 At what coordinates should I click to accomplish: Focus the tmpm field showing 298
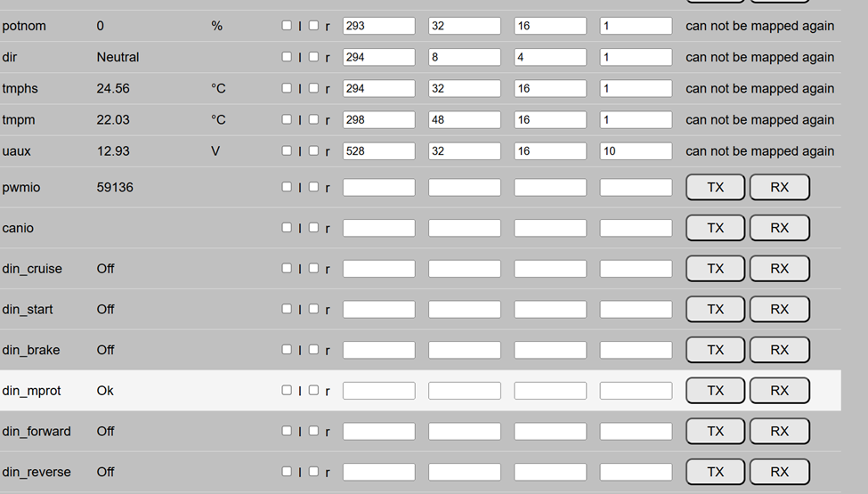[x=378, y=119]
